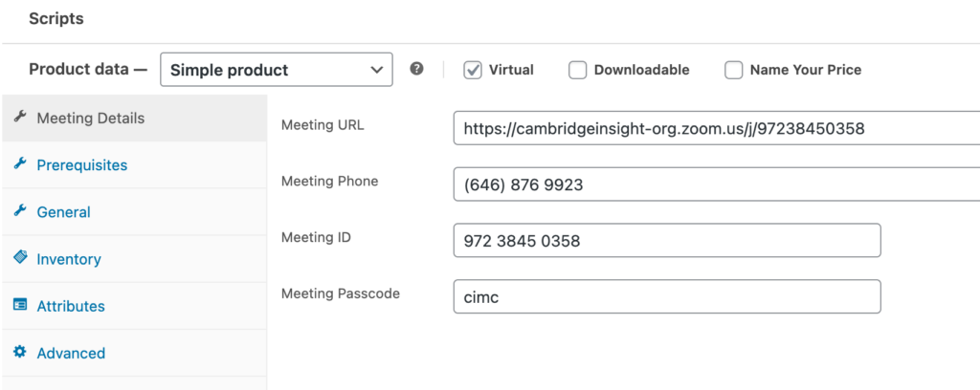Viewport: 980px width, 390px height.
Task: Go to the Advanced tab
Action: pos(71,353)
